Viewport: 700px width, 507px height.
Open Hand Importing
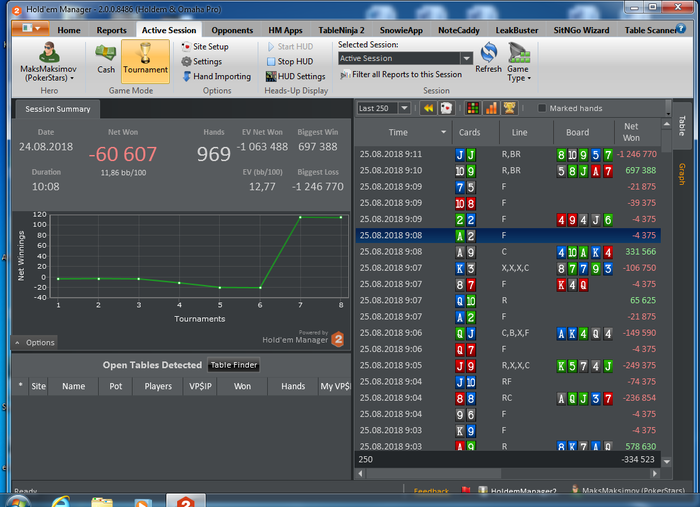[x=217, y=76]
